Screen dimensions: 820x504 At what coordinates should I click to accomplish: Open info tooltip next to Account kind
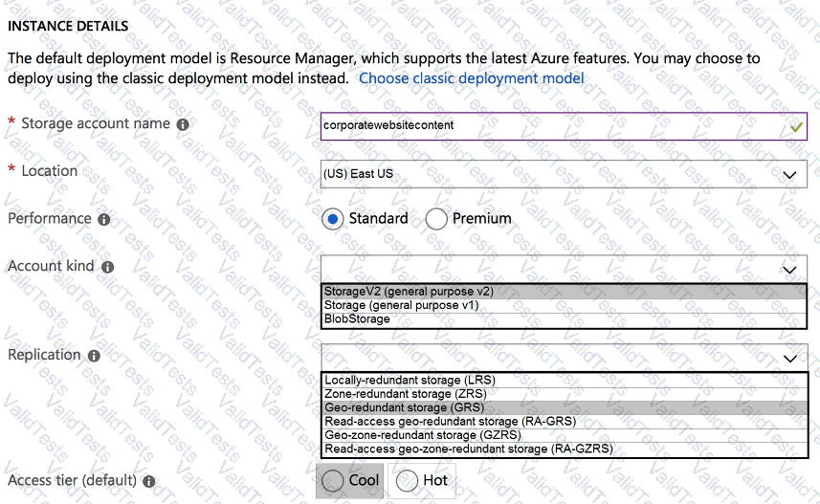[x=107, y=268]
